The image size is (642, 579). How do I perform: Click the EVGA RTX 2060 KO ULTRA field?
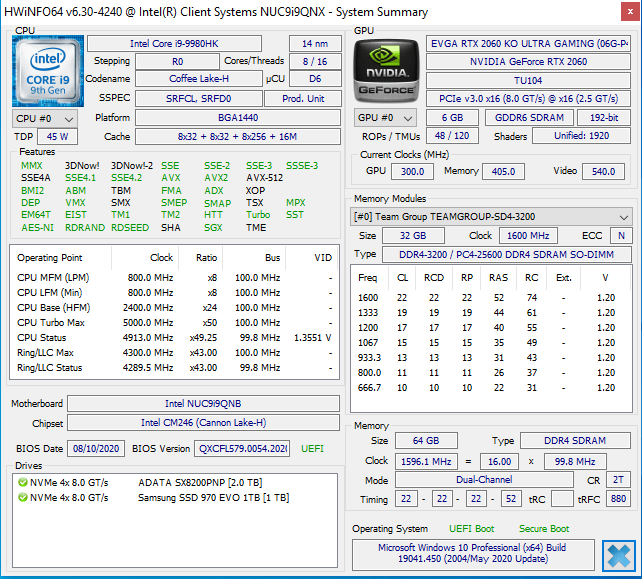pyautogui.click(x=528, y=43)
